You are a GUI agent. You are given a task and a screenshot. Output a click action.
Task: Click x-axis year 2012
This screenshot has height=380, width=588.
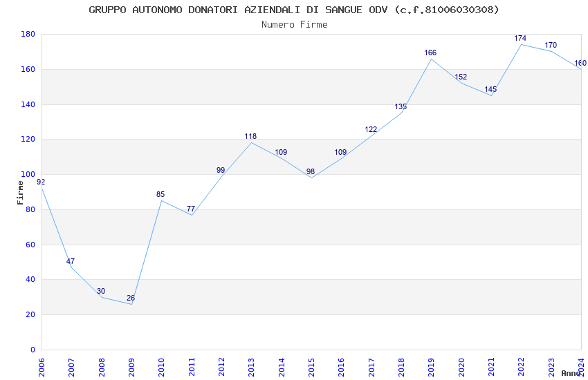pos(221,368)
